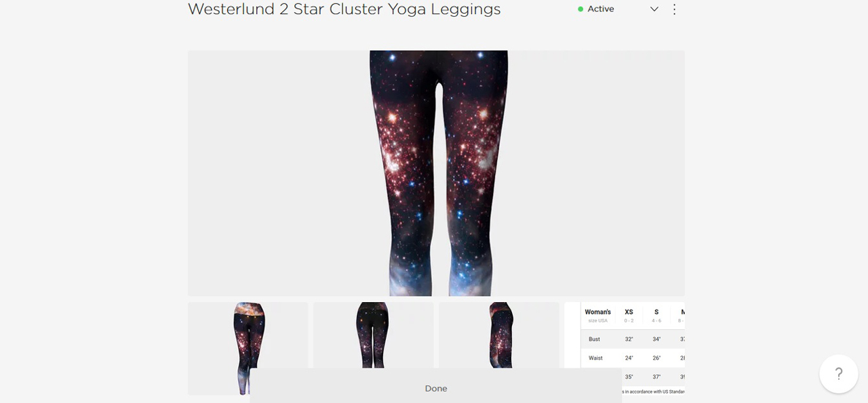Select the front view leggings thumbnail
The height and width of the screenshot is (403, 868).
(248, 348)
